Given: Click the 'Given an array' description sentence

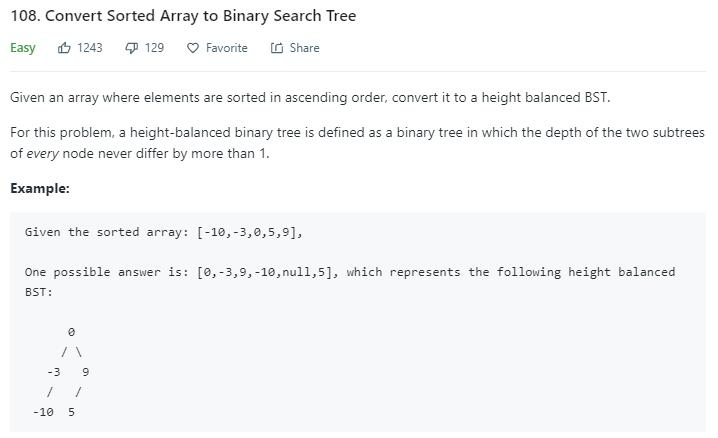Looking at the screenshot, I should click(310, 97).
